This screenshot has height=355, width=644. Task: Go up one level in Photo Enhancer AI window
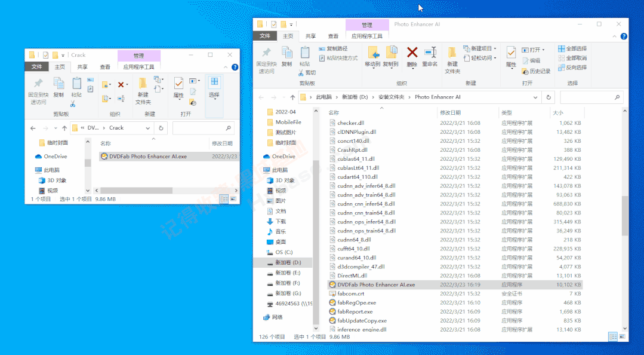point(292,97)
